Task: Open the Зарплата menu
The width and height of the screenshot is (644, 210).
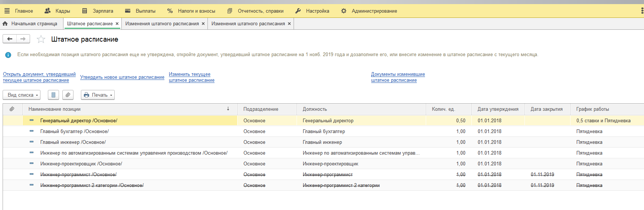Action: pyautogui.click(x=98, y=11)
